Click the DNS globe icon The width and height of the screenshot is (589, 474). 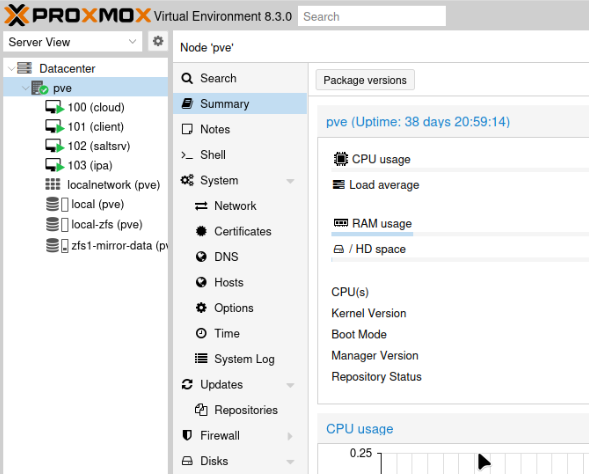pos(201,257)
